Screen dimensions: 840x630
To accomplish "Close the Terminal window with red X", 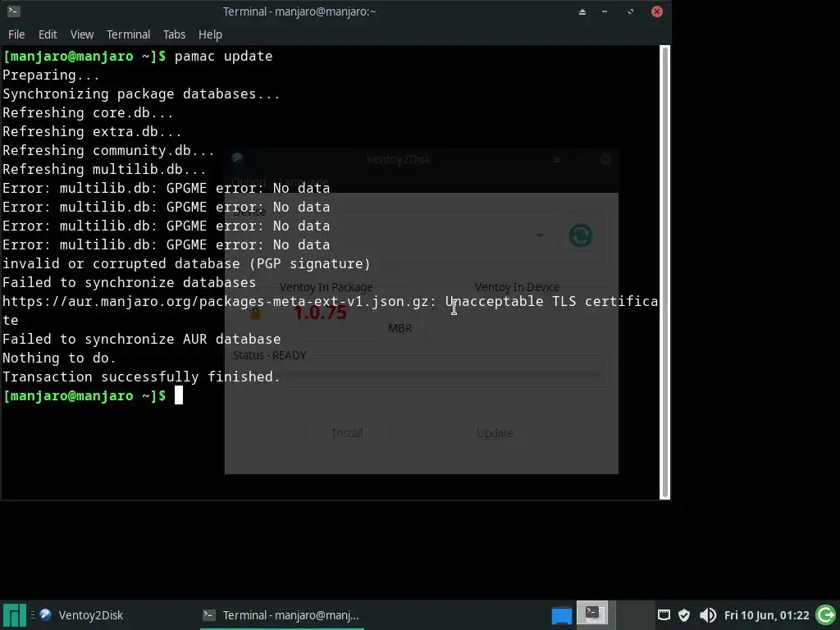I will click(657, 11).
